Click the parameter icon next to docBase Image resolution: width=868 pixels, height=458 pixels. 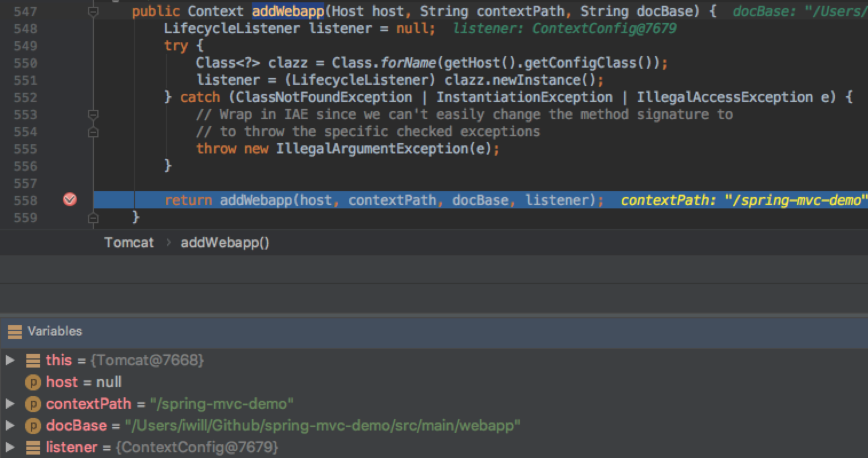point(33,425)
